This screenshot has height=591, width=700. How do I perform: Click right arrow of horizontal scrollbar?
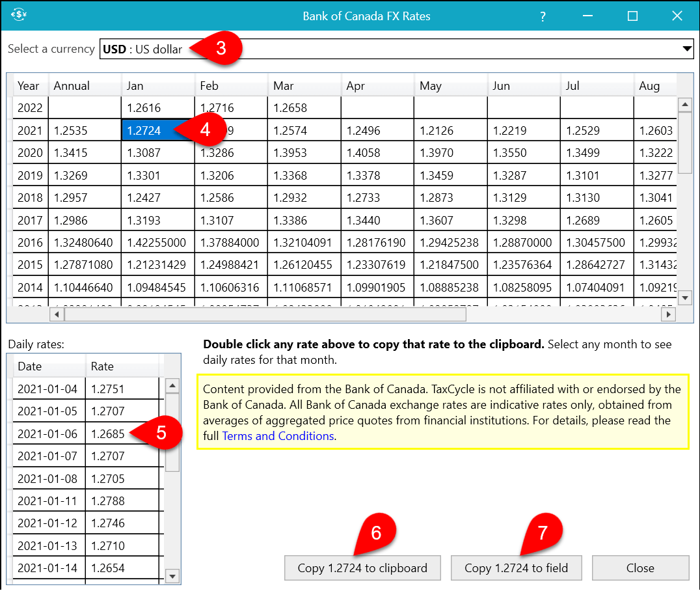pos(668,314)
